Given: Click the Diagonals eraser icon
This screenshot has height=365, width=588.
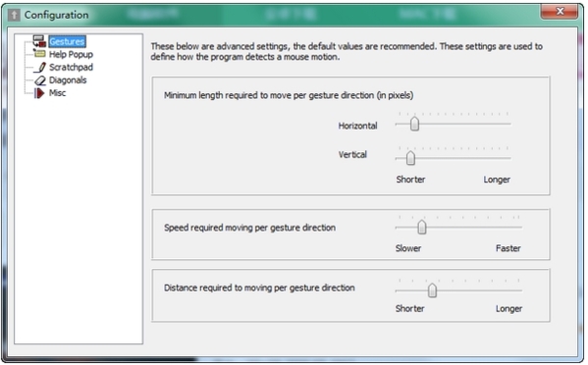Looking at the screenshot, I should (x=40, y=80).
